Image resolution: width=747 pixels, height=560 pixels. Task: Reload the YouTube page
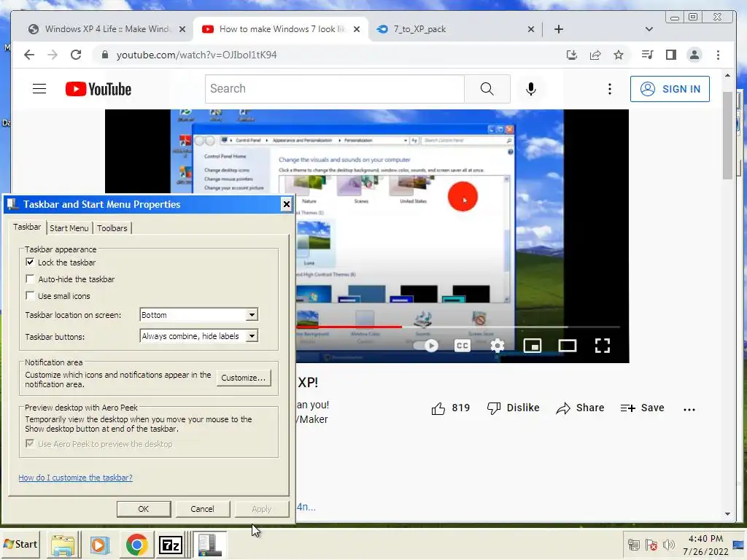76,55
